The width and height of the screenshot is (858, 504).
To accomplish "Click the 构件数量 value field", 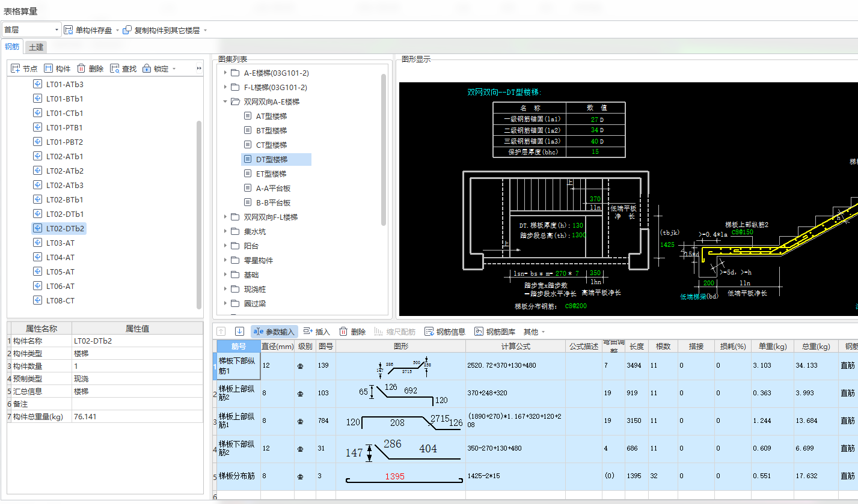I will coord(138,366).
